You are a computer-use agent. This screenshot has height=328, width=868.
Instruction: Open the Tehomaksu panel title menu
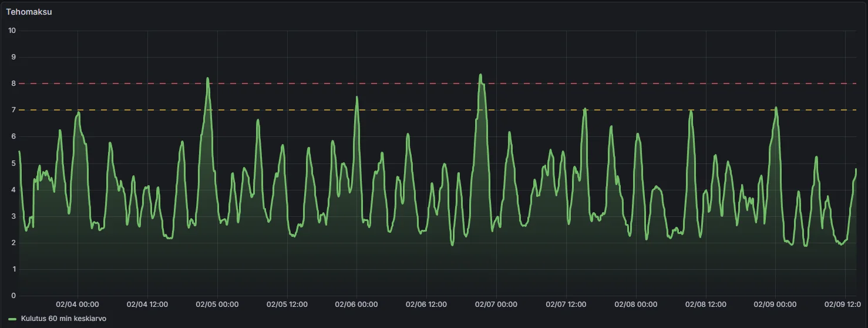tap(29, 11)
